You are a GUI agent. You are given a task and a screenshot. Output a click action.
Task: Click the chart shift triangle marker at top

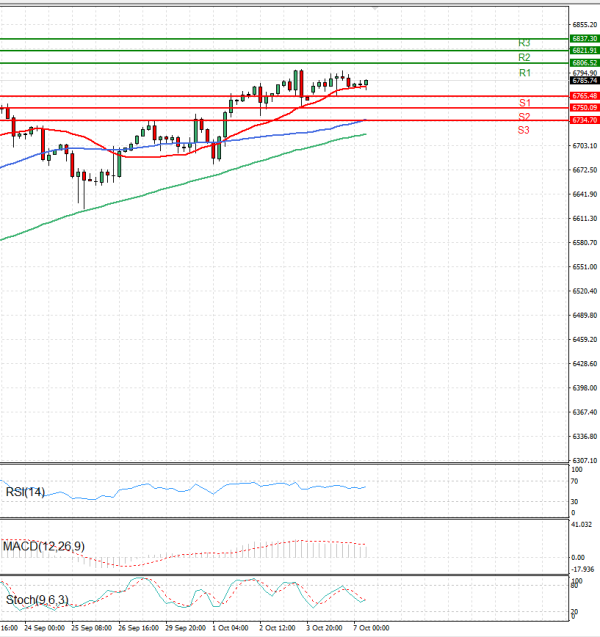(375, 8)
